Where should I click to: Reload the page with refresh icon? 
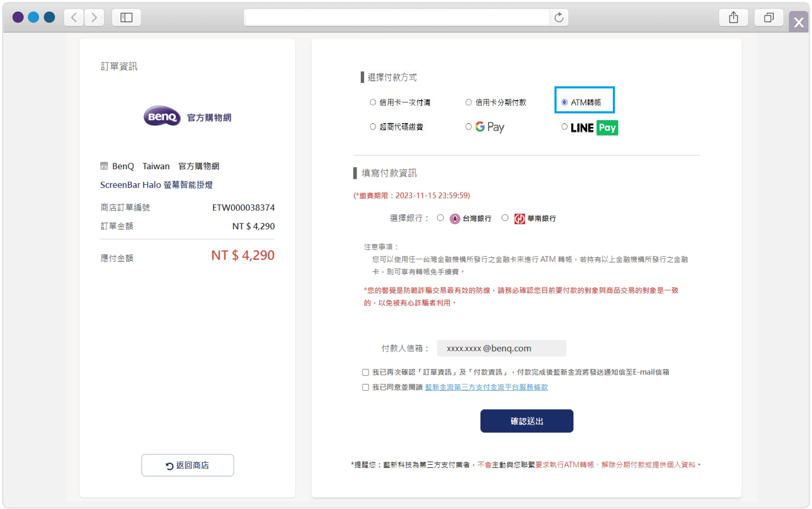[x=559, y=17]
